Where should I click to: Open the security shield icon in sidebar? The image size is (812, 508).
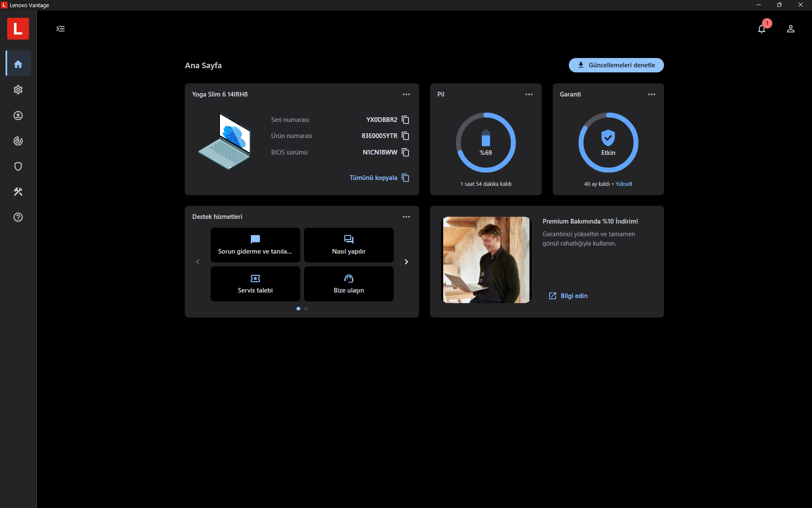[x=18, y=166]
